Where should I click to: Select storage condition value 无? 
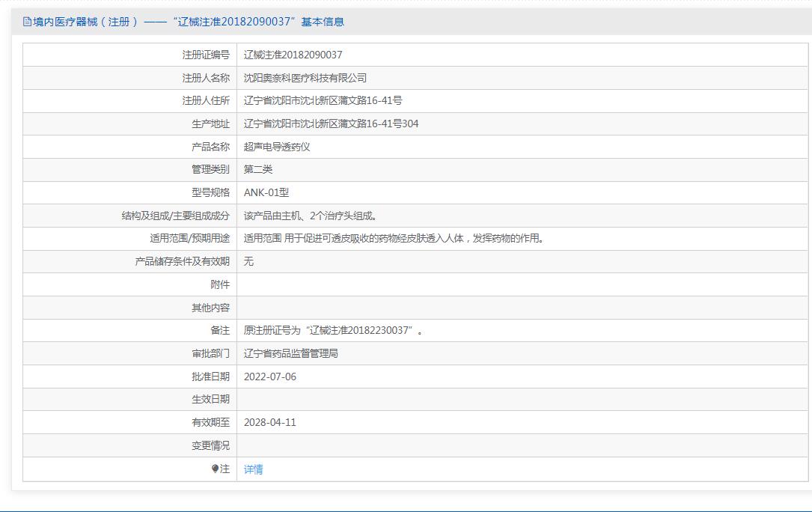click(x=248, y=261)
